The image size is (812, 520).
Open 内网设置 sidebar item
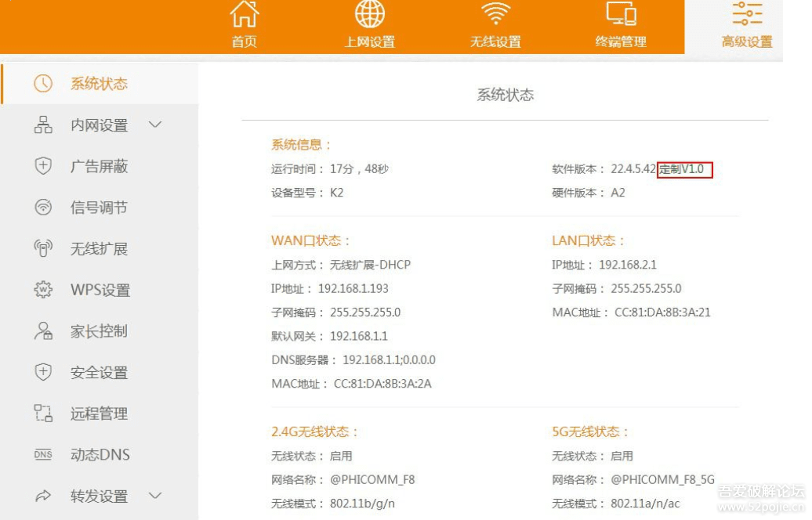(x=99, y=125)
